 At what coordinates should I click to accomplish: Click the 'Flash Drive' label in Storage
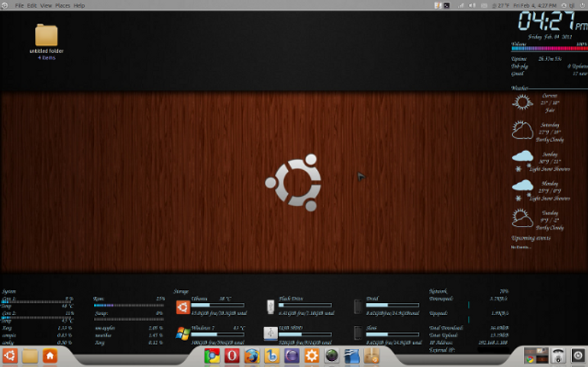click(291, 299)
